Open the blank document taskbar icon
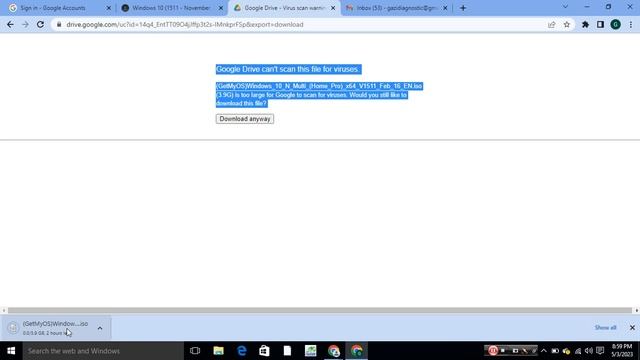The image size is (640, 360). 287,351
